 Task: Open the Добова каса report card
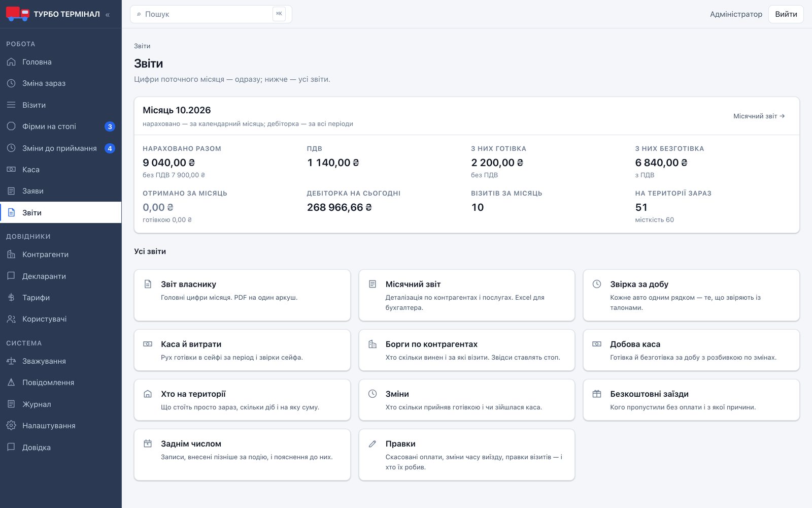click(x=691, y=350)
